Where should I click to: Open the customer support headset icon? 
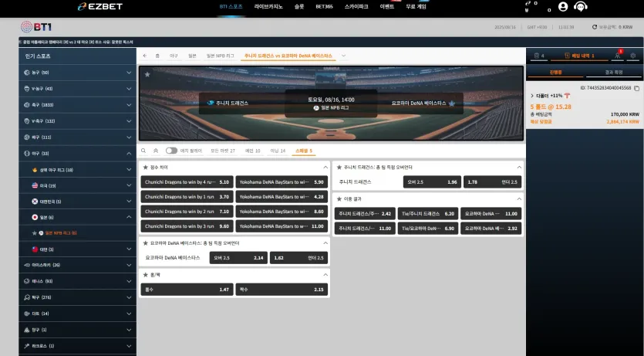point(580,7)
